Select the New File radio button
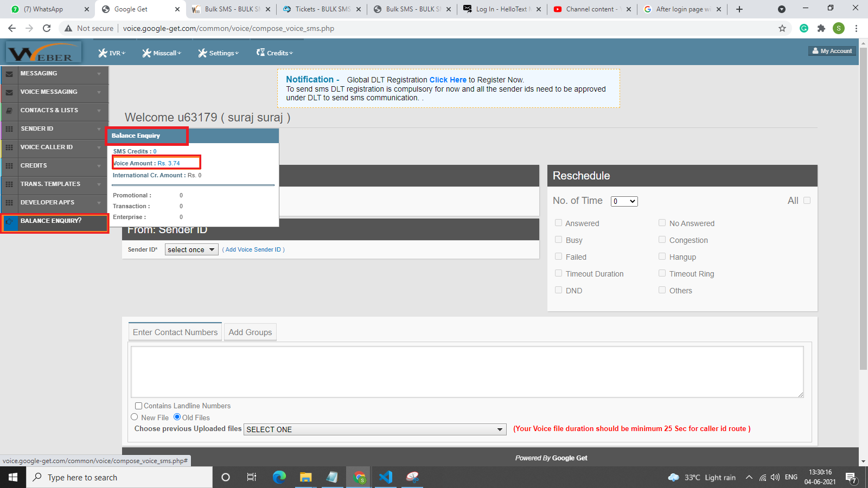 coord(135,417)
